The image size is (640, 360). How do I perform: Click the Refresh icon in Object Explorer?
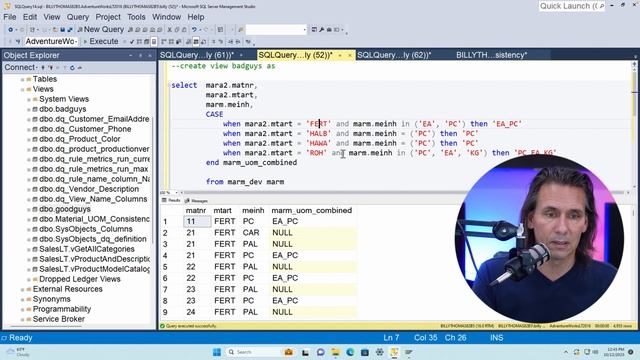72,68
